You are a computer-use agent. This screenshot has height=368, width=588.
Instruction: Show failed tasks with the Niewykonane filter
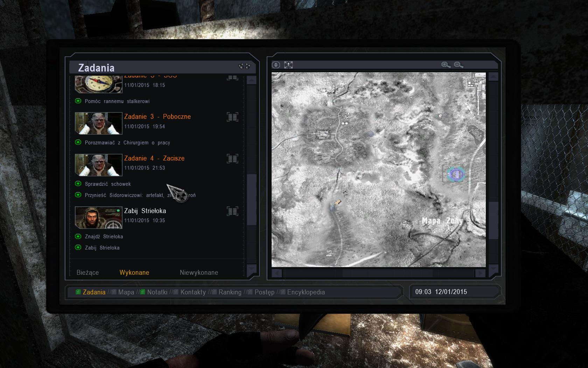(199, 273)
